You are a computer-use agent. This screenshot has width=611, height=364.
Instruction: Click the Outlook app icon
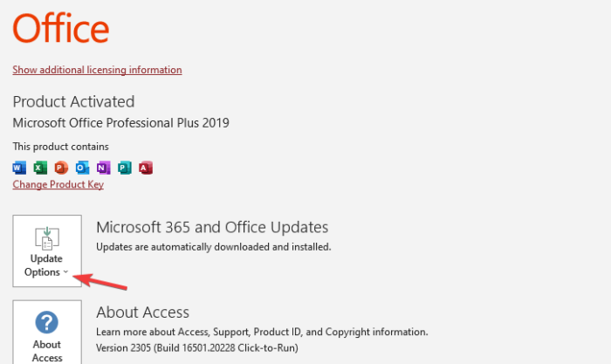[x=83, y=167]
